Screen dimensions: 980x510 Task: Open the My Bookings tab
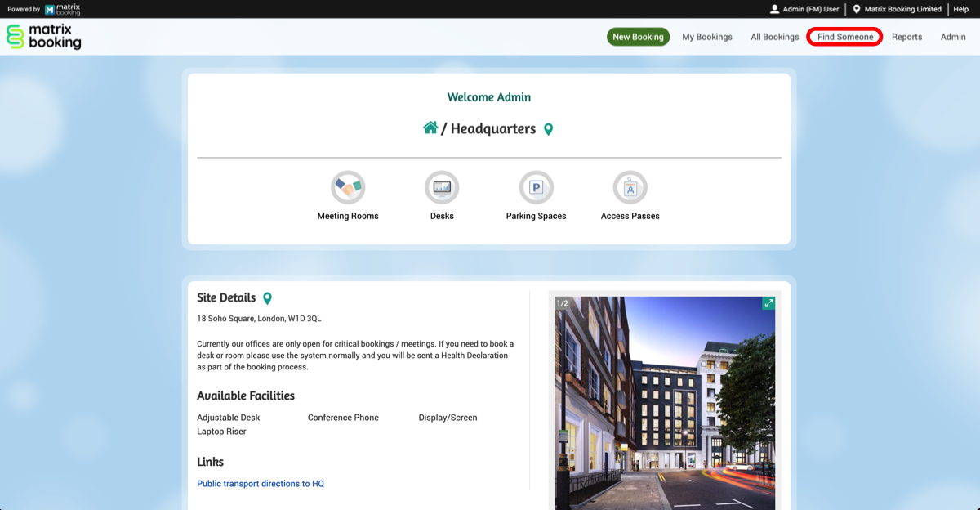[707, 37]
